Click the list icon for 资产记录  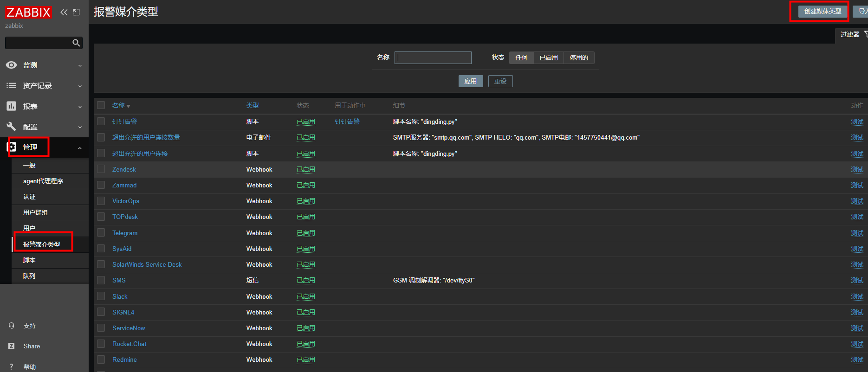pos(12,85)
